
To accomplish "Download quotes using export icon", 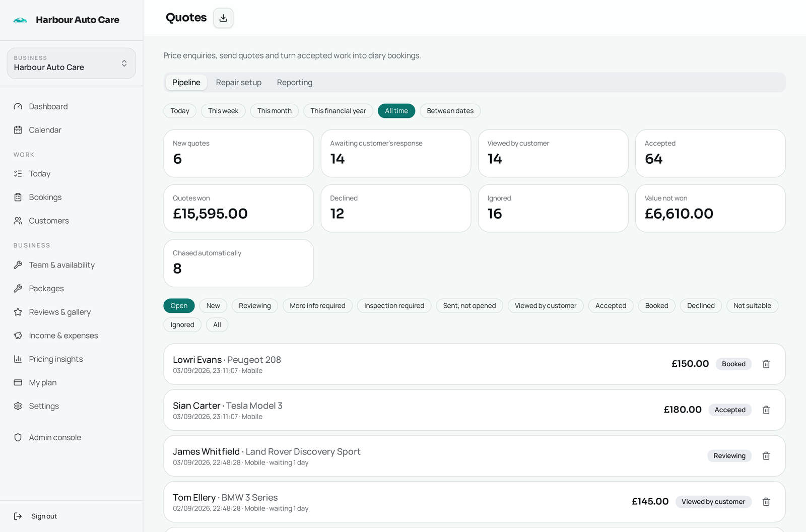I will click(x=223, y=18).
